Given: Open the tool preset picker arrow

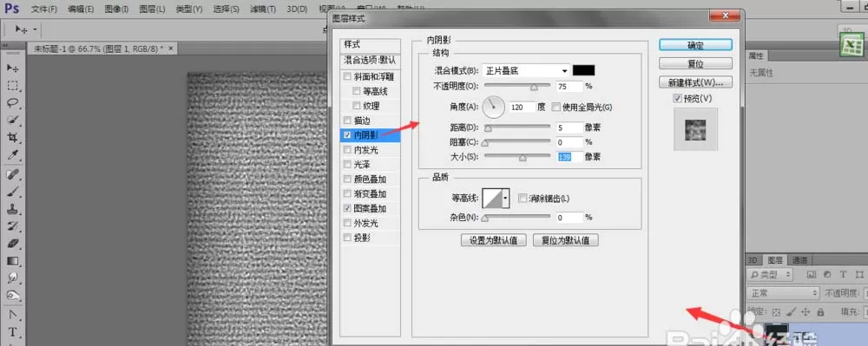Looking at the screenshot, I should point(35,29).
